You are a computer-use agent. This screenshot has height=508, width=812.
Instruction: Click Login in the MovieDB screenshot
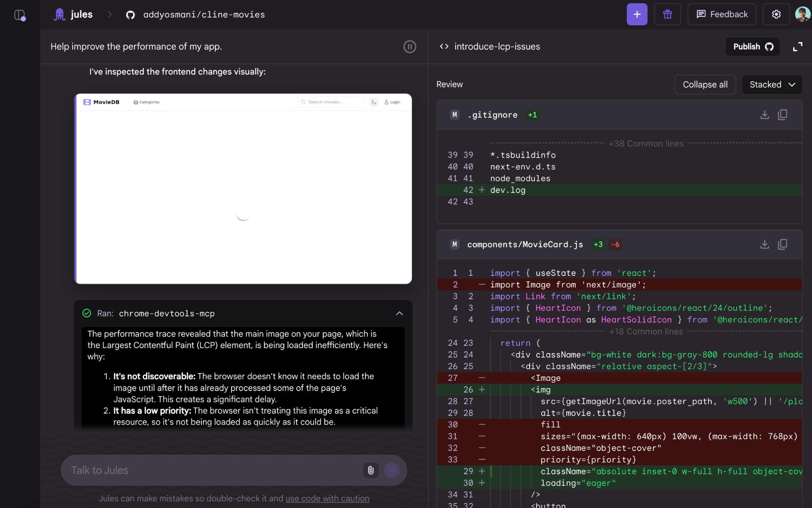click(392, 102)
